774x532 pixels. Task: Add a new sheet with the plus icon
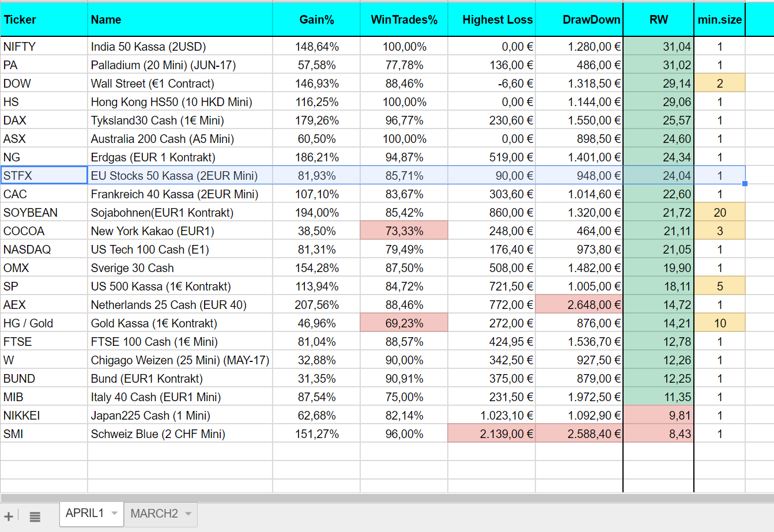pyautogui.click(x=9, y=516)
